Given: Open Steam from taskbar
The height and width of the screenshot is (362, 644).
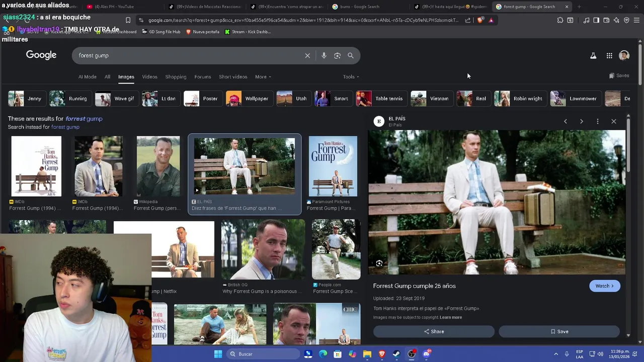Looking at the screenshot, I should 396,354.
